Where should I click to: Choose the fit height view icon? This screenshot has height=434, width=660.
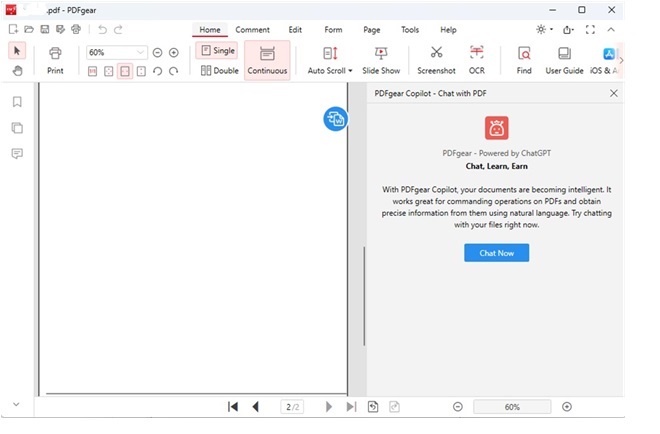[141, 71]
